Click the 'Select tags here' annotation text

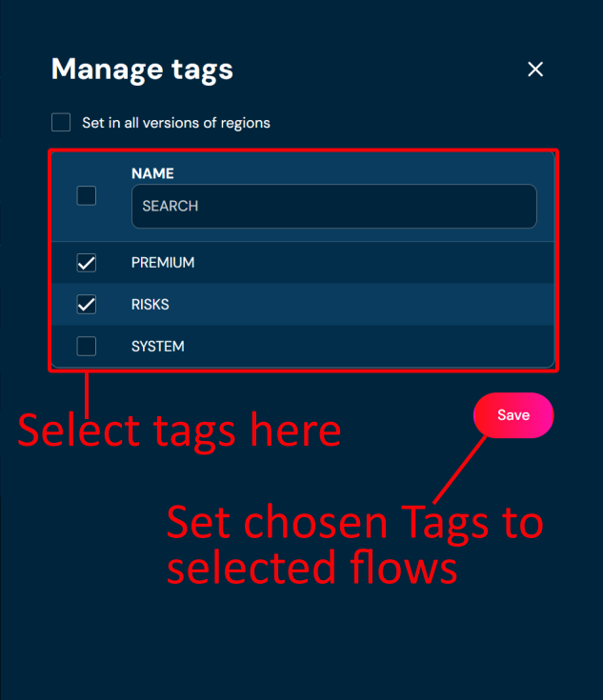click(179, 430)
